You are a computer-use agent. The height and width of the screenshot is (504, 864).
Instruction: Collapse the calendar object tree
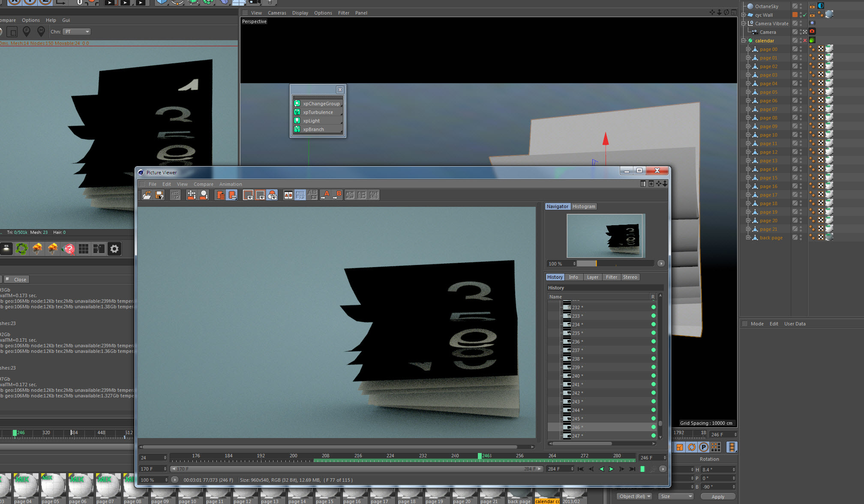coord(744,41)
